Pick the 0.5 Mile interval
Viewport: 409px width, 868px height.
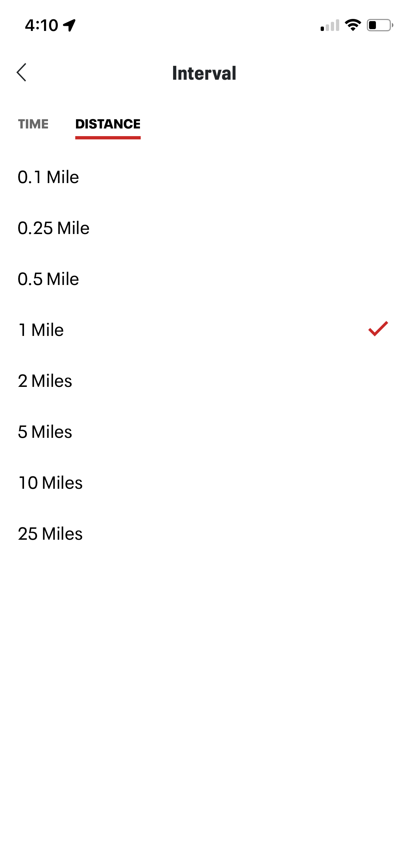tap(48, 279)
